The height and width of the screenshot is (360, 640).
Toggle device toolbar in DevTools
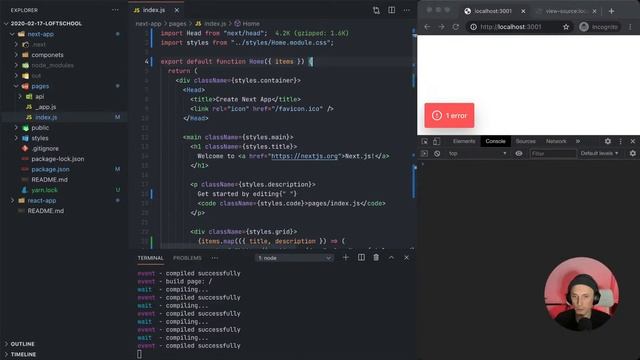click(436, 141)
